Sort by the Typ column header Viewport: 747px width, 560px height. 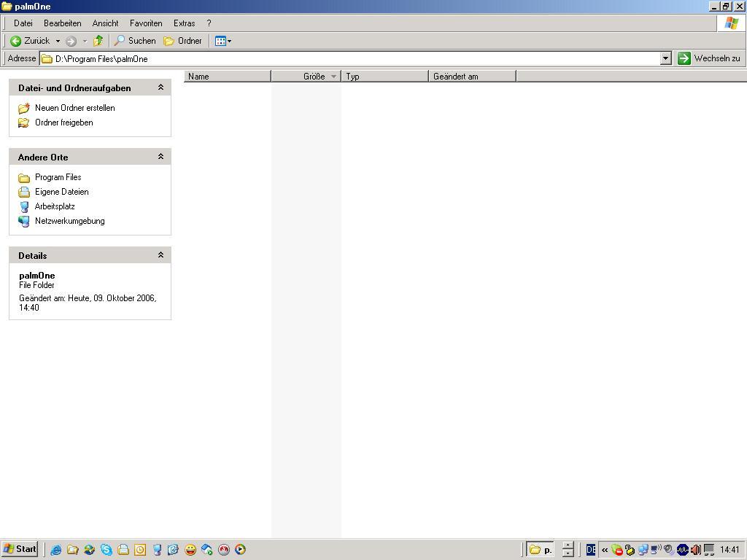pyautogui.click(x=384, y=76)
